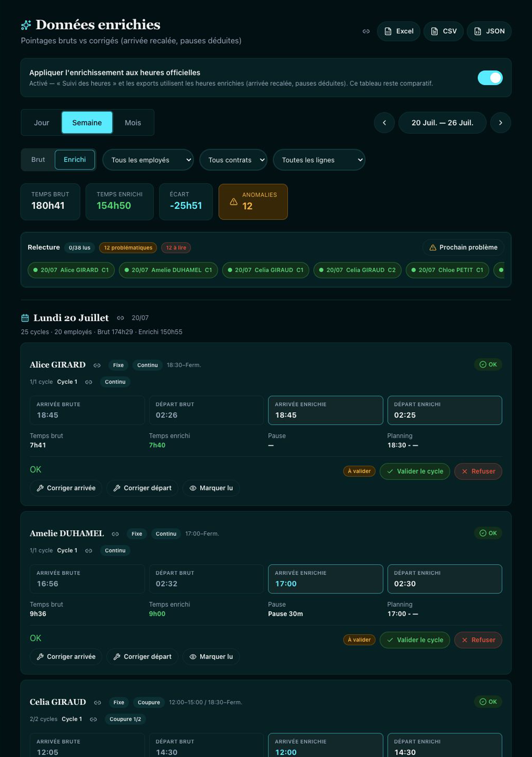Viewport: 532px width, 757px height.
Task: Refuse Alice GIRARD's cycle
Action: point(478,471)
